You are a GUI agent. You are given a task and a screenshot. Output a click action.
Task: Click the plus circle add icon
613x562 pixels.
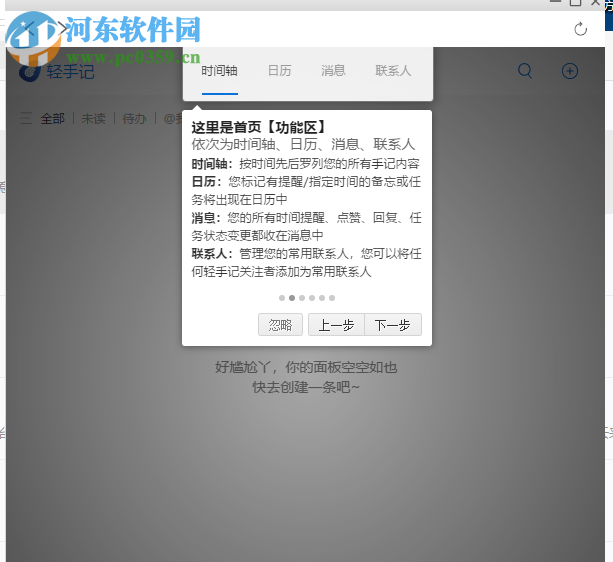point(570,71)
